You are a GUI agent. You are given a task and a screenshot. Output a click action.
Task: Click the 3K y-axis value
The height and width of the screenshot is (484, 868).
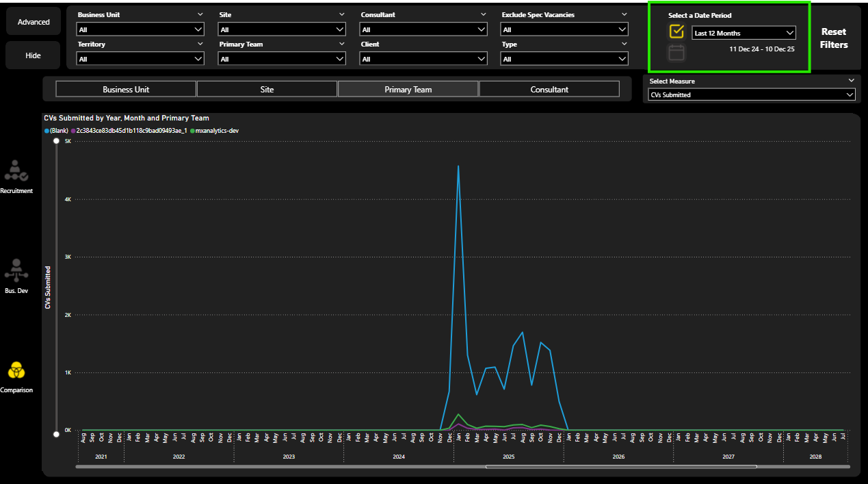tap(68, 257)
